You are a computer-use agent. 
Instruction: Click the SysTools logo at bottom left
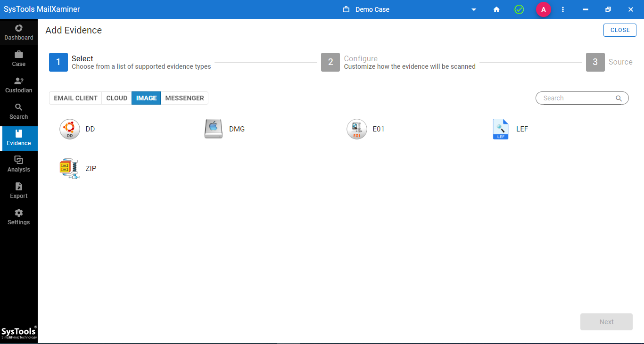coord(19,333)
